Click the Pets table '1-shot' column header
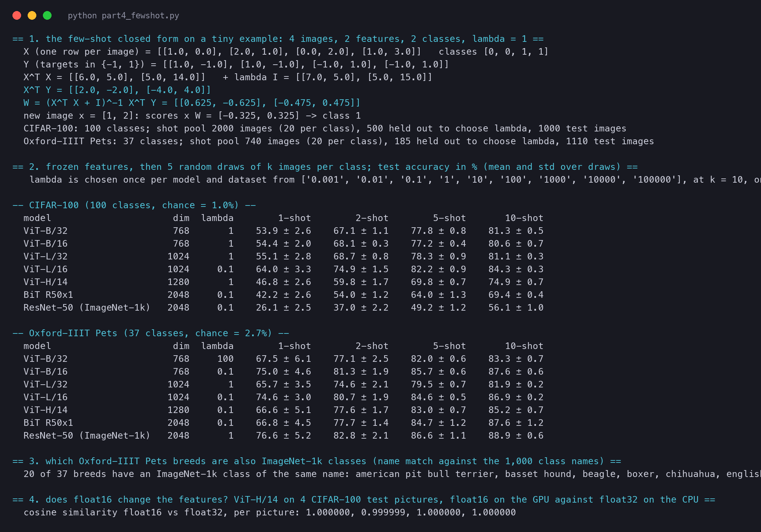Viewport: 761px width, 532px height. pyautogui.click(x=294, y=346)
